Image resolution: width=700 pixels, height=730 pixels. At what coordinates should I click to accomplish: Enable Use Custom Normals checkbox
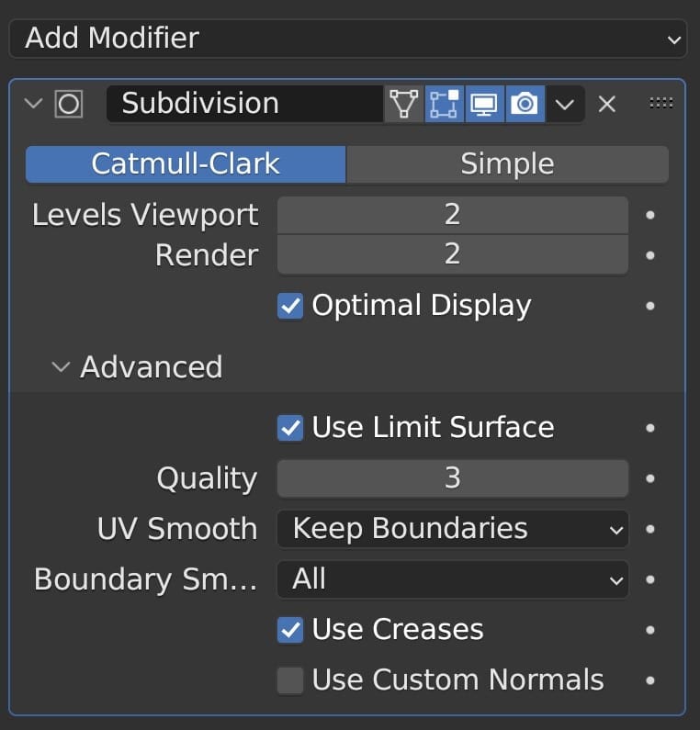coord(290,680)
